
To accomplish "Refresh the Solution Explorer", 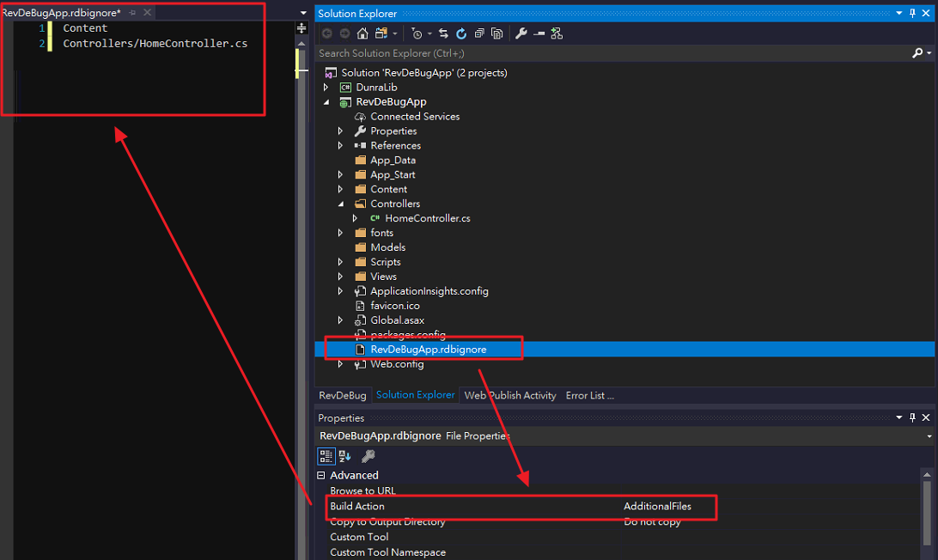I will [461, 33].
